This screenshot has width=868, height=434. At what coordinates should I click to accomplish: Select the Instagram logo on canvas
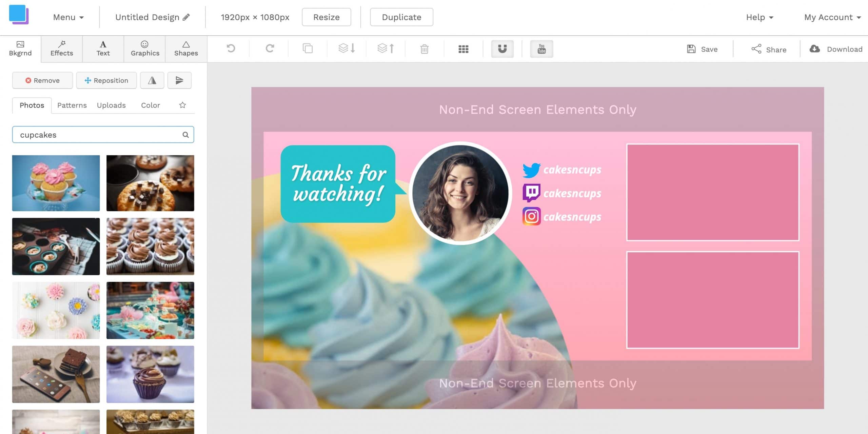point(532,216)
